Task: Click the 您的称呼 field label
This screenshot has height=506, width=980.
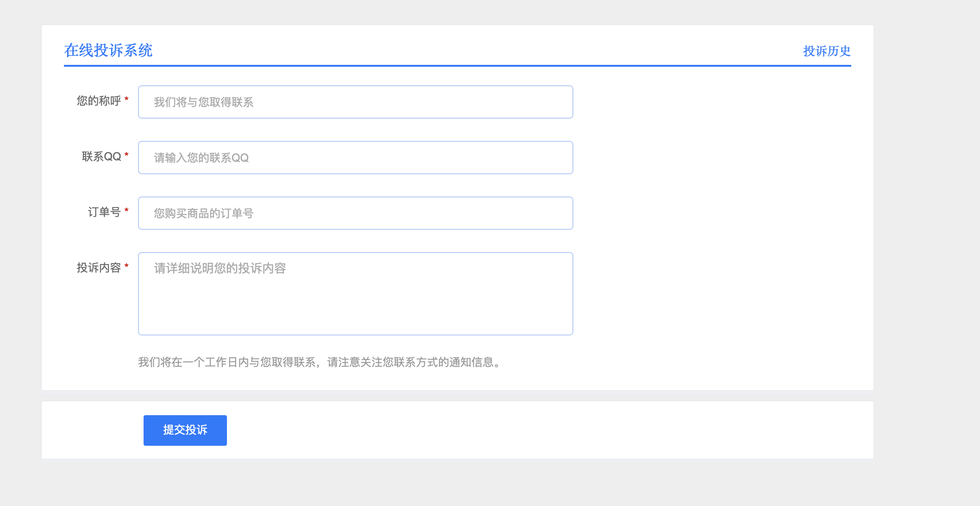Action: (x=99, y=101)
